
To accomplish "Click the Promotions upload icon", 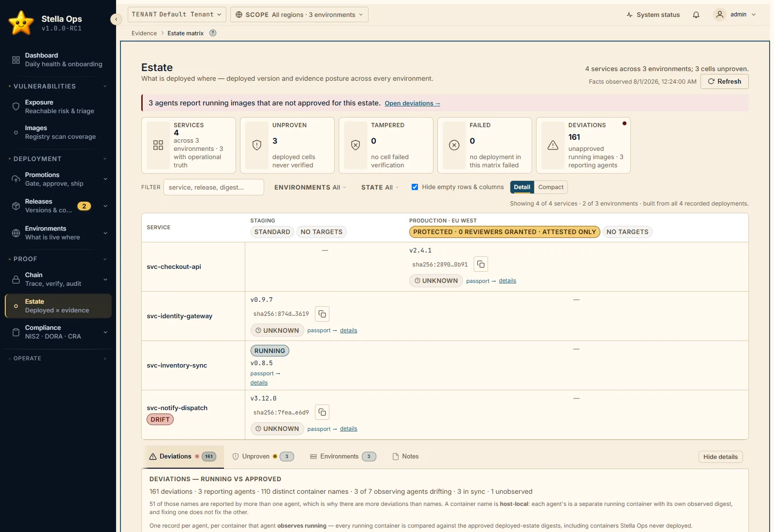I will [16, 179].
